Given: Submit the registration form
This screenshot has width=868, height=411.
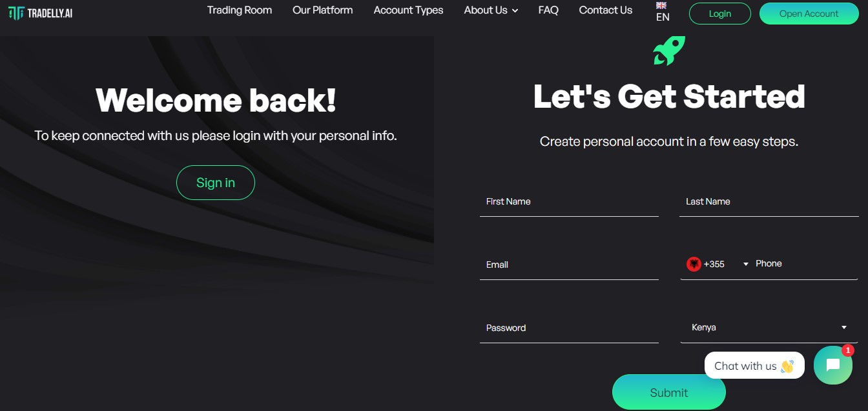Looking at the screenshot, I should coord(668,392).
